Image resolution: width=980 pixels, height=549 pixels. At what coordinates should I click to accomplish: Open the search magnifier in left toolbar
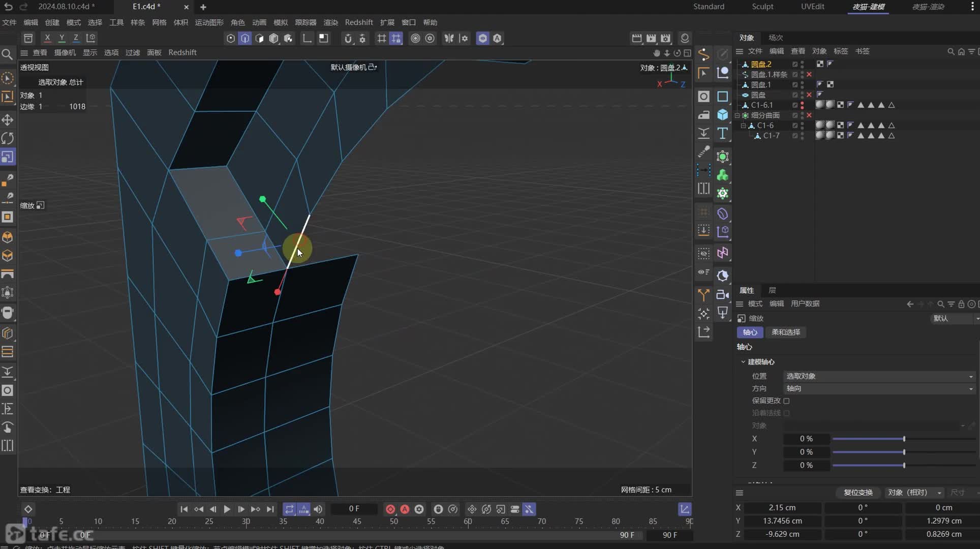7,54
